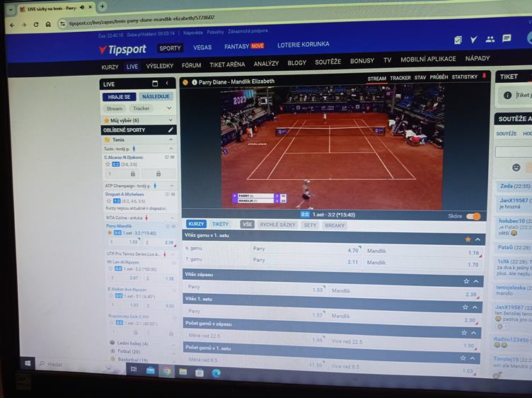532x398 pixels.
Task: Click the emoji smiley icon in chat panel
Action: [x=516, y=167]
